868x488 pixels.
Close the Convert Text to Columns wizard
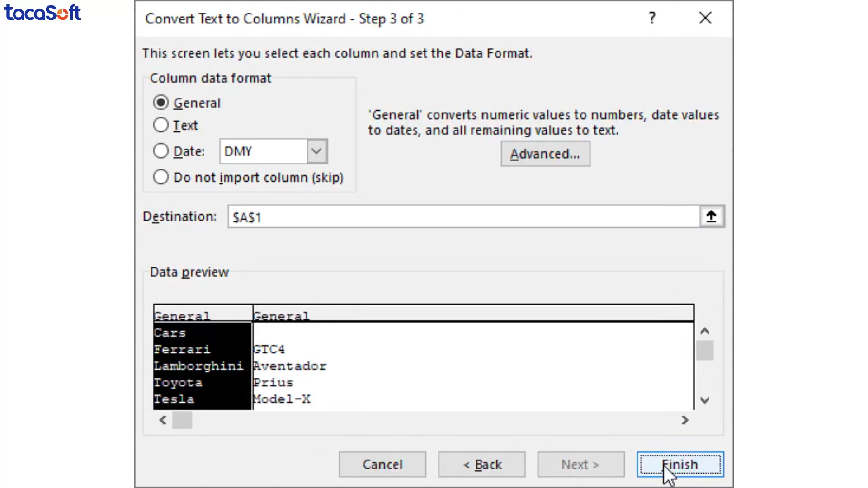click(705, 18)
